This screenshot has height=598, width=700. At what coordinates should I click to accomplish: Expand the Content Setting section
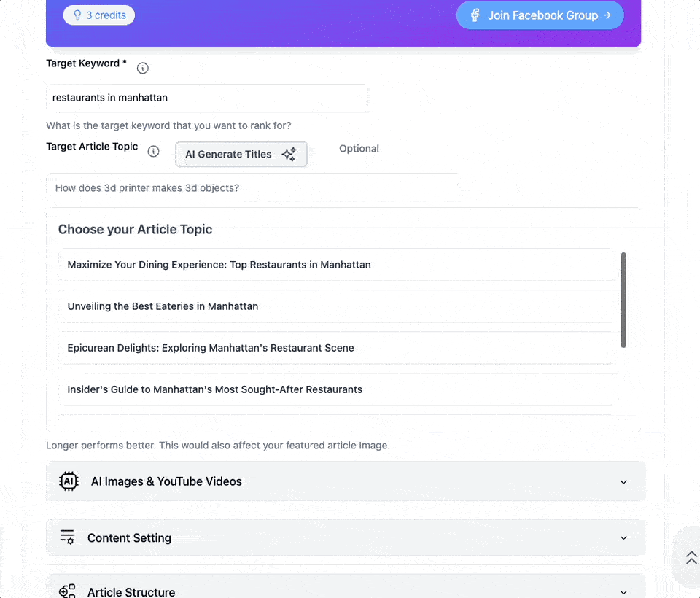[x=623, y=537]
